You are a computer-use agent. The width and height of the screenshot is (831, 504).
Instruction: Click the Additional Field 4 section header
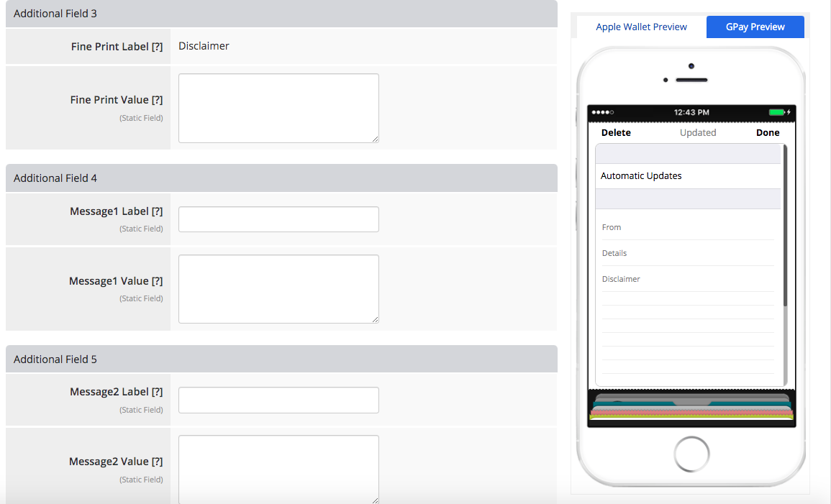(281, 178)
